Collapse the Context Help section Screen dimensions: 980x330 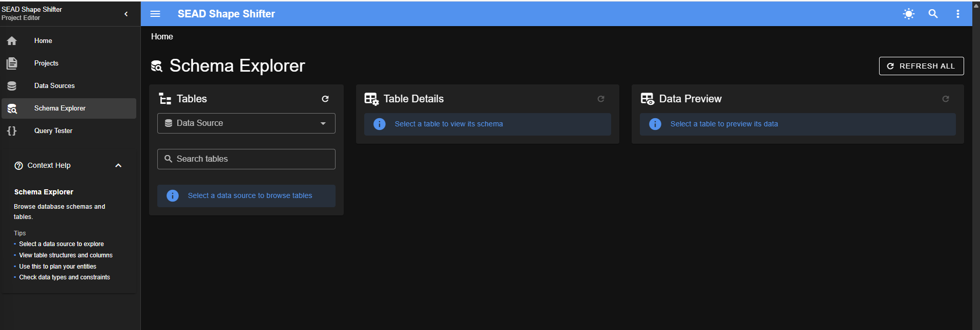(118, 166)
